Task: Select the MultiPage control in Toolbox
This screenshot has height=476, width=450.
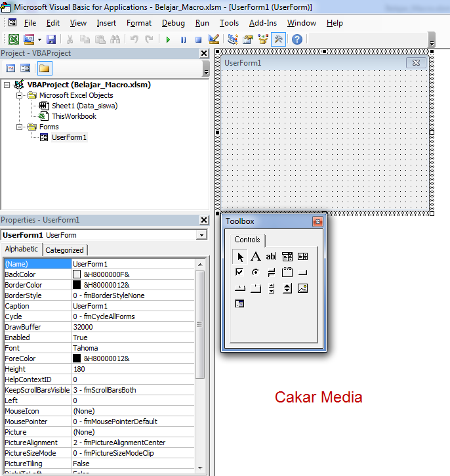Action: point(256,288)
